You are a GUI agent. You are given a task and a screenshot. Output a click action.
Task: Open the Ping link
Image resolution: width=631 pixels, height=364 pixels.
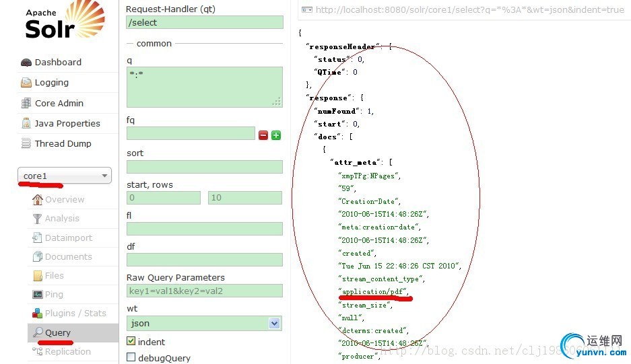tap(54, 295)
